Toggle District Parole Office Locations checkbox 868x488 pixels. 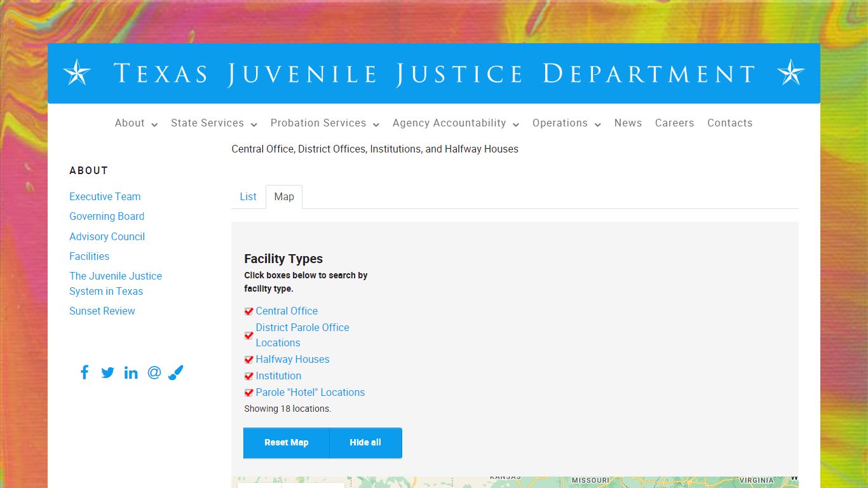249,335
